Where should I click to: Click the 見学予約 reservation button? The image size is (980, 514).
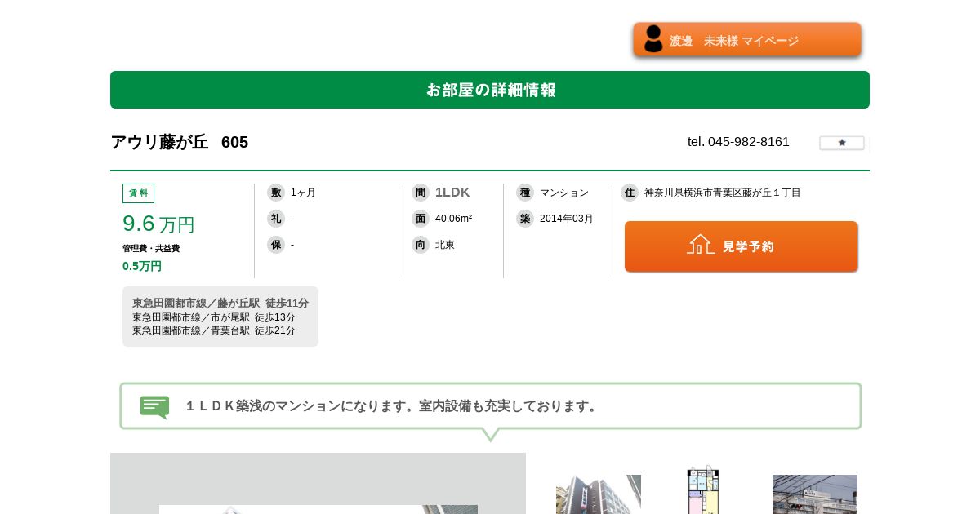(742, 246)
